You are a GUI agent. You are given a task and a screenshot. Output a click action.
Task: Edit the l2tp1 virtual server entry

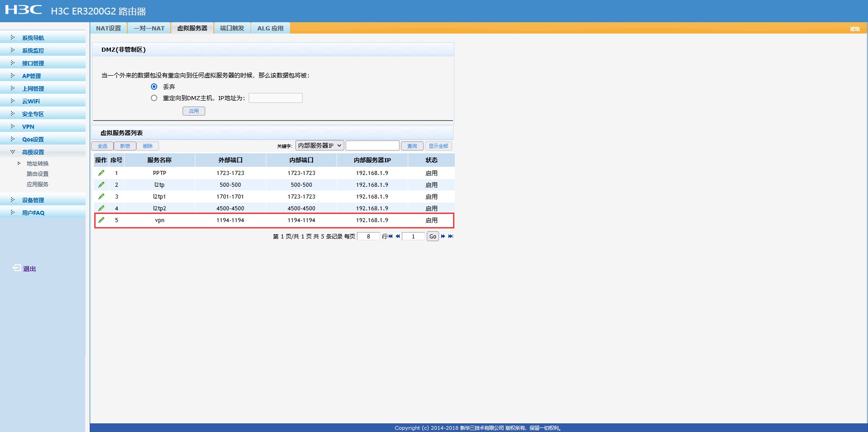click(101, 197)
